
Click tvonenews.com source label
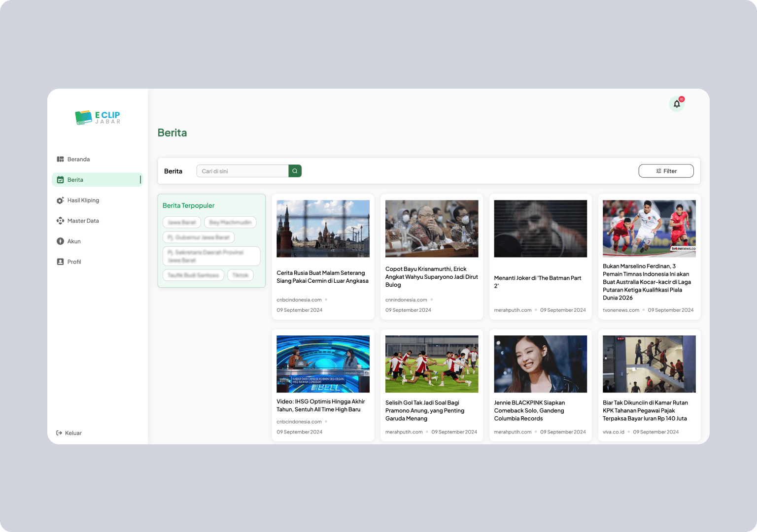tap(621, 310)
